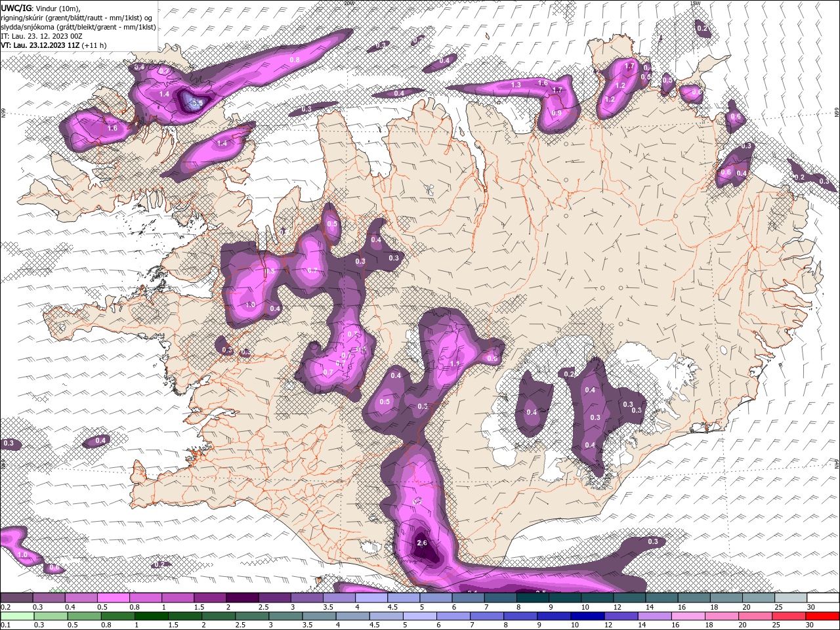
Task: Click the pink rain swatch between 16 and 18
Action: point(688,616)
